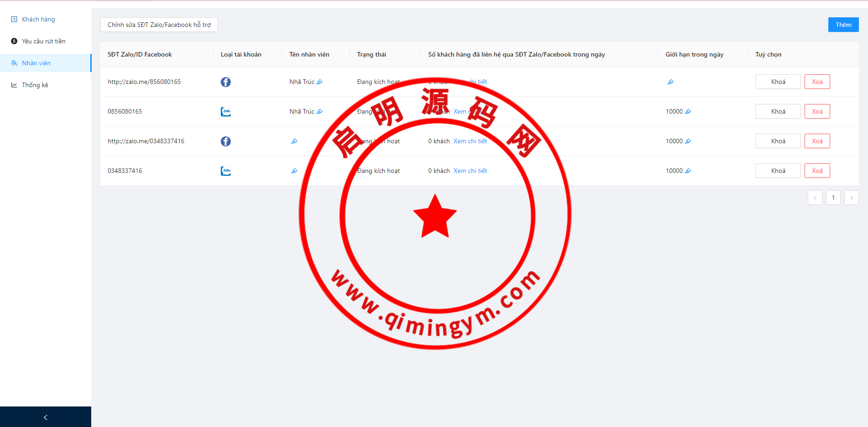
Task: Edit the 10000 daily limit for 0348337416
Action: click(x=688, y=171)
